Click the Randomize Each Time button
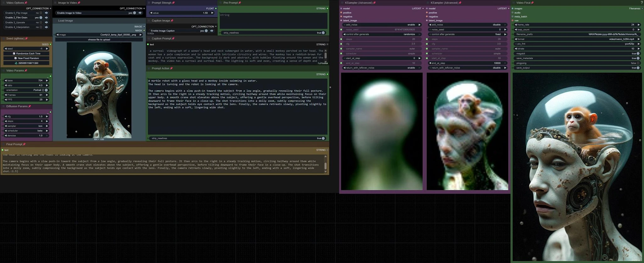This screenshot has height=263, width=644. (26, 54)
